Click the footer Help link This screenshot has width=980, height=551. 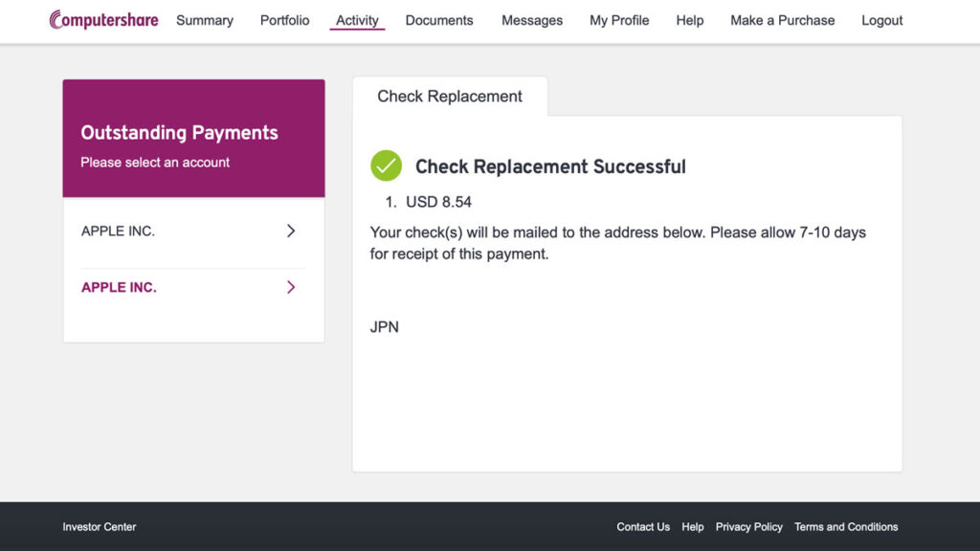click(693, 527)
